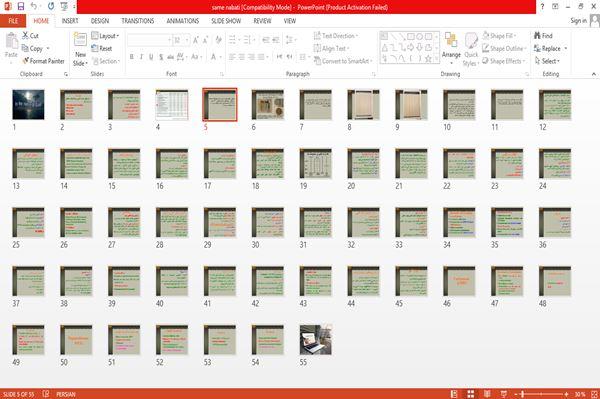Click the Undo arrow in quick access toolbar
600x399 pixels.
coord(34,7)
